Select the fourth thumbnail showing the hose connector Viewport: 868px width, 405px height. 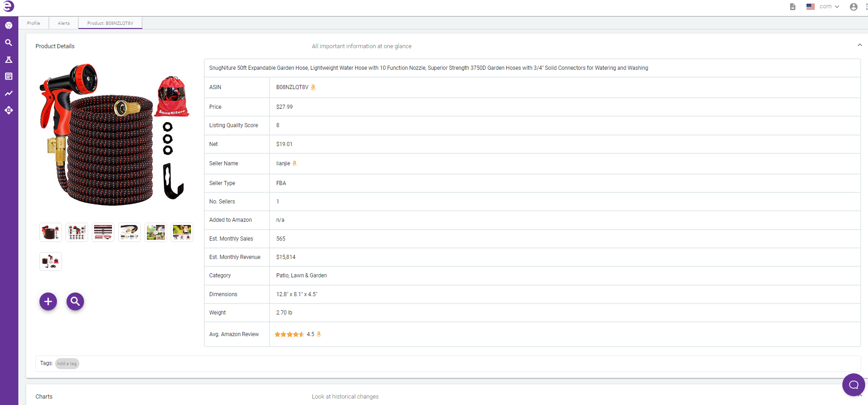click(129, 232)
